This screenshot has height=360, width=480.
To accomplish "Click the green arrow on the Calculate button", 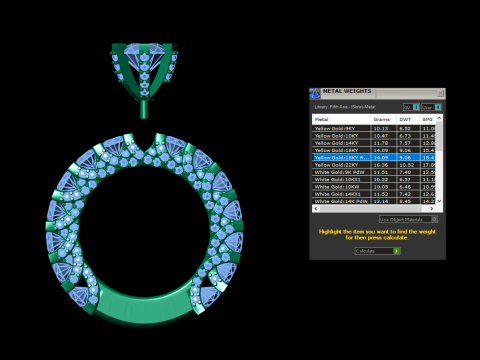I will click(x=396, y=251).
